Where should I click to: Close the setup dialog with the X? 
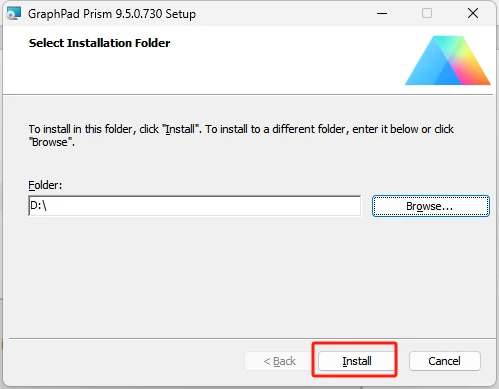(473, 13)
